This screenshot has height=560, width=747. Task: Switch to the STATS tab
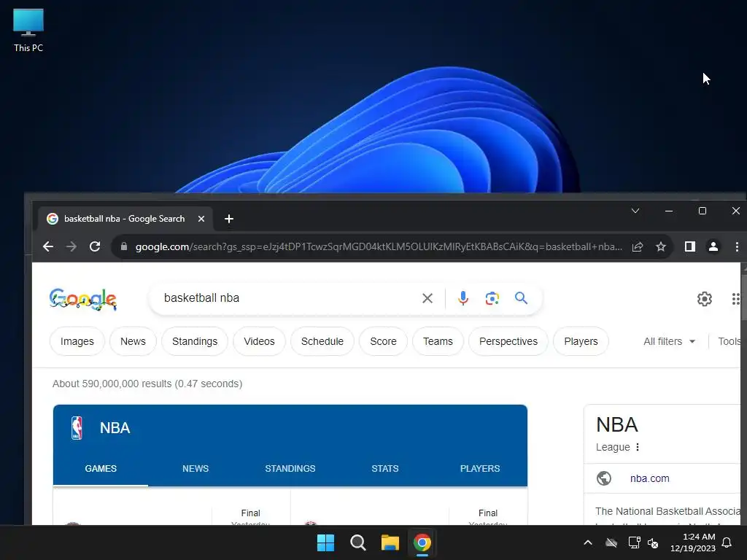click(x=385, y=469)
